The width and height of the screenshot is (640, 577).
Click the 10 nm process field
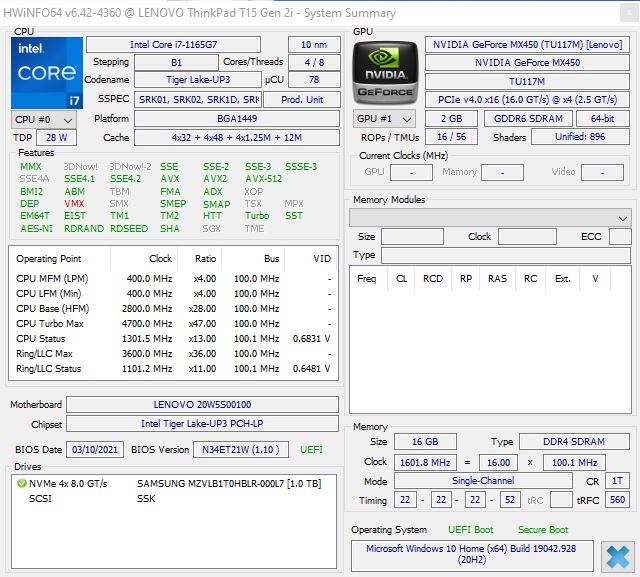pyautogui.click(x=314, y=44)
